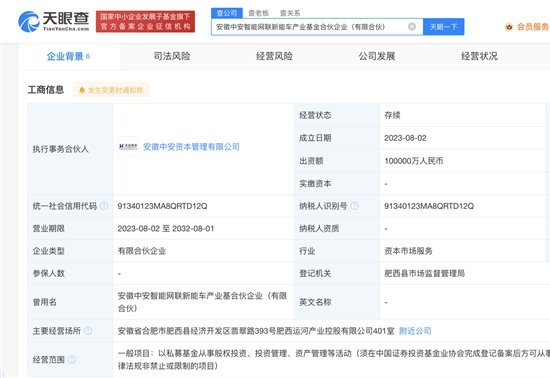Select the 查老板 search tab
The image size is (550, 378).
click(x=259, y=13)
